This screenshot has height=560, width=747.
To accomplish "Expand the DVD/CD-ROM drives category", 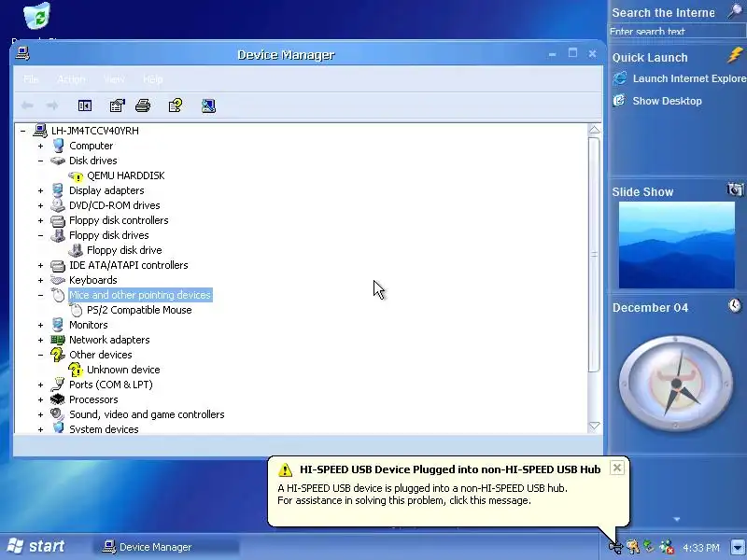I will coord(40,205).
